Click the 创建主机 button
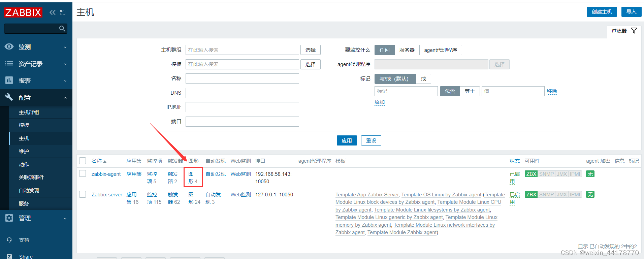This screenshot has height=259, width=644. [x=602, y=12]
